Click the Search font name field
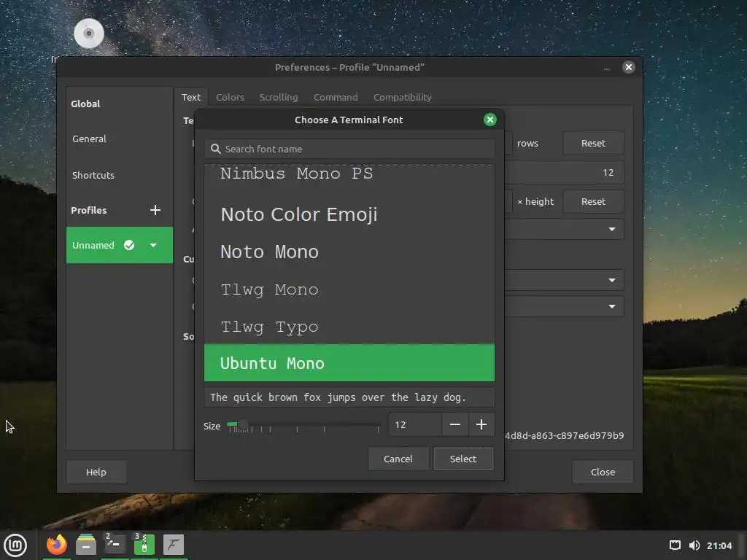 [x=349, y=149]
